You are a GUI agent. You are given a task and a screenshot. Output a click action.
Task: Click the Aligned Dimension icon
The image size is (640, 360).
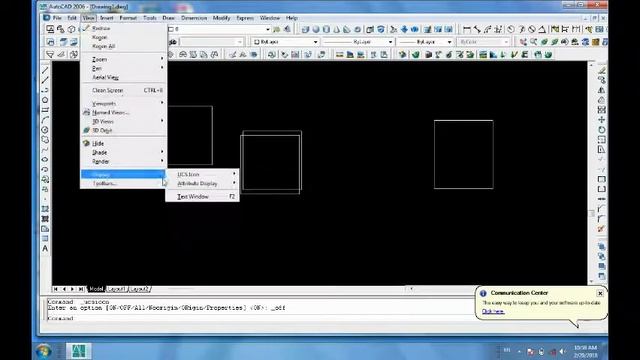tap(477, 29)
